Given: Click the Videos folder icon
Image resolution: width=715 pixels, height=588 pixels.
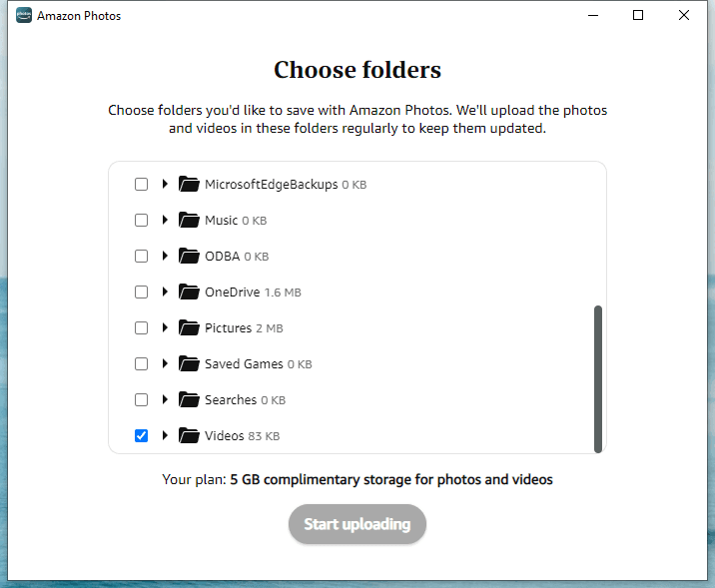Looking at the screenshot, I should coord(190,435).
